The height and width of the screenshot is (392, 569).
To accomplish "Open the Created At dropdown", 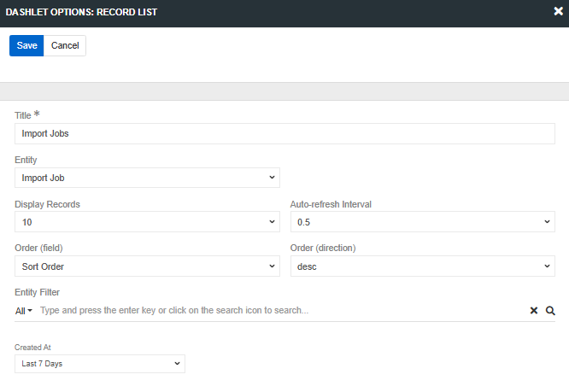I will 100,364.
